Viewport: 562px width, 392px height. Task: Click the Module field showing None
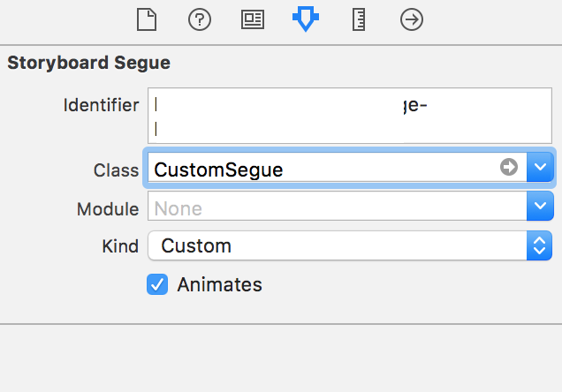(x=336, y=208)
